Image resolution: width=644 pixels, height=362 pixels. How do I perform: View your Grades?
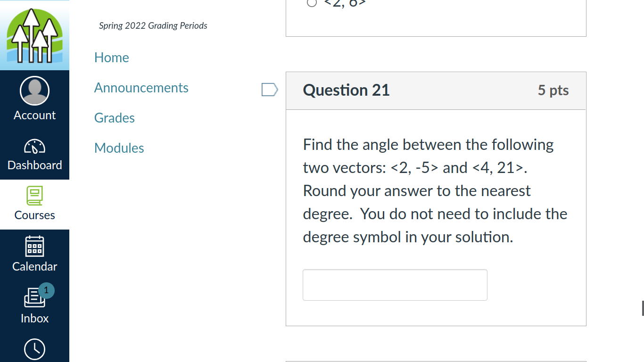point(114,117)
